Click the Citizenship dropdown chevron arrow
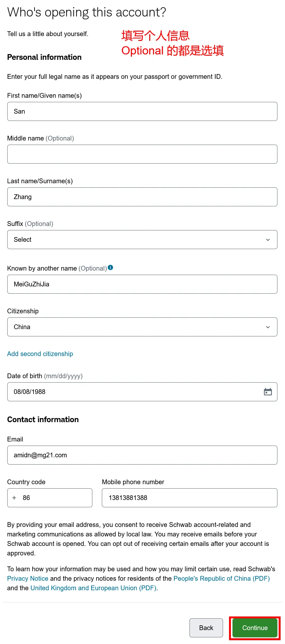Viewport: 285px width, 644px height. click(268, 327)
